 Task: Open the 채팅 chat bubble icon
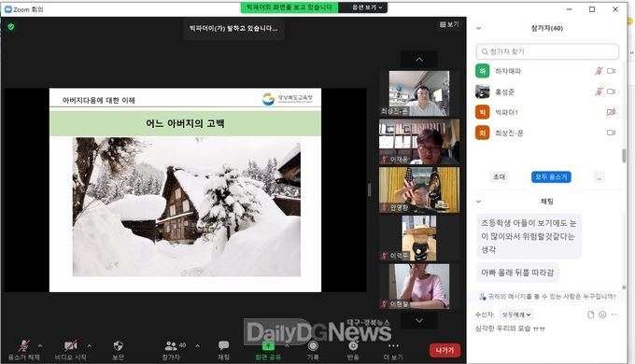pyautogui.click(x=223, y=345)
